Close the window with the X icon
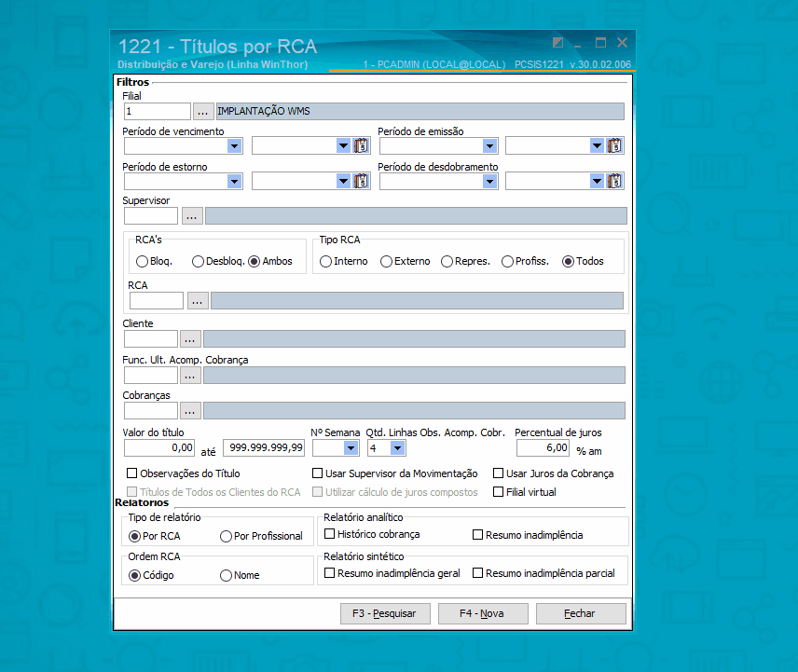This screenshot has height=672, width=798. tap(622, 43)
